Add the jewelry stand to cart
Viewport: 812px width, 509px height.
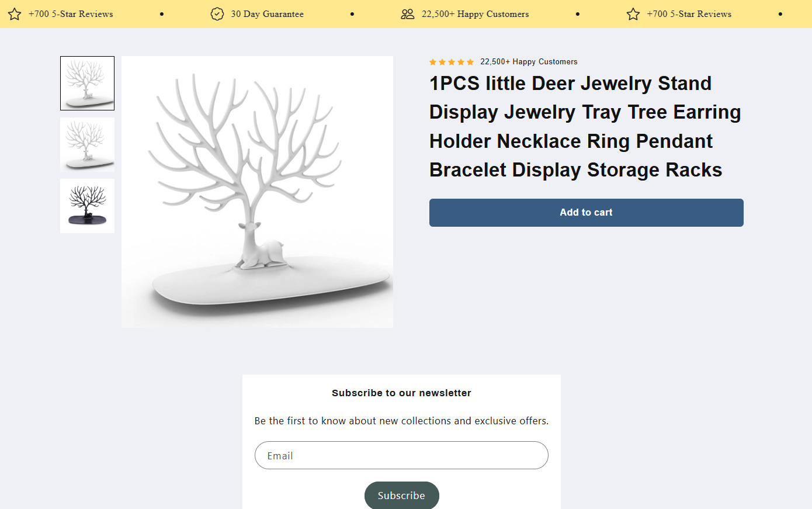pos(587,213)
